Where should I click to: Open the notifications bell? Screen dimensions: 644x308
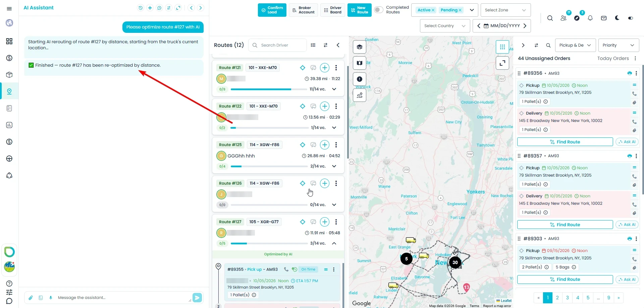pyautogui.click(x=590, y=18)
